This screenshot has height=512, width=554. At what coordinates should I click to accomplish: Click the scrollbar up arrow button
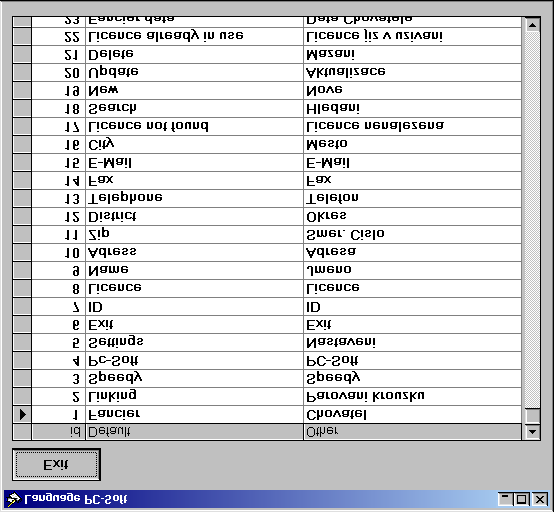point(532,25)
